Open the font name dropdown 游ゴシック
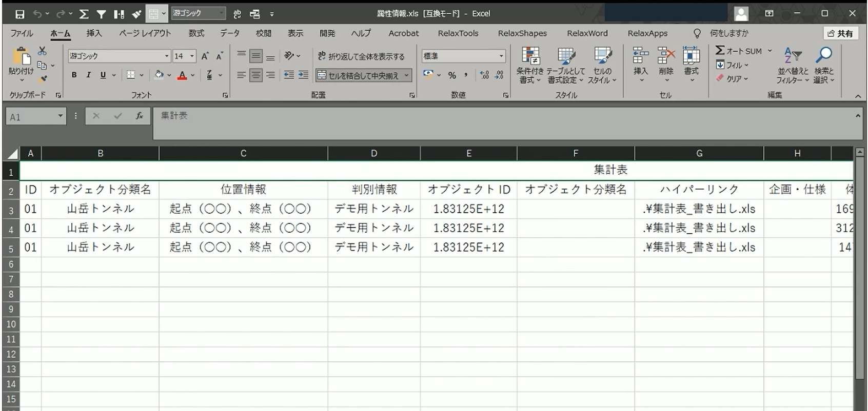 click(167, 56)
